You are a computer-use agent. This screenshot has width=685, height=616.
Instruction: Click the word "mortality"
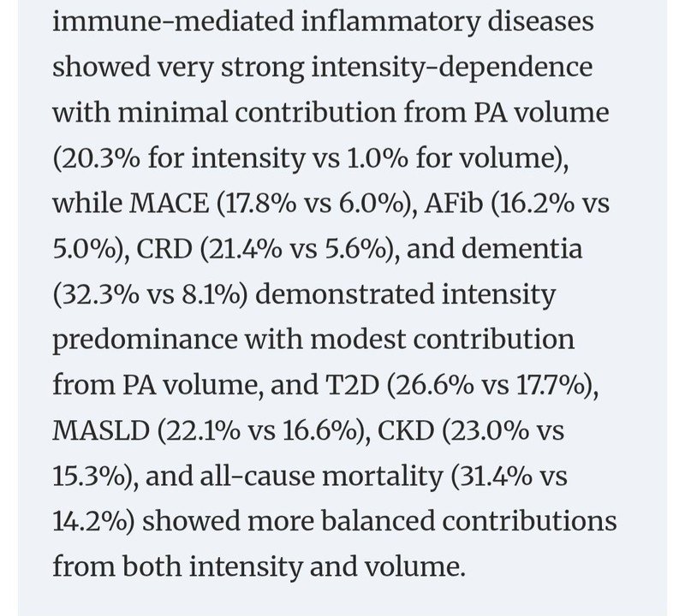[x=382, y=477]
